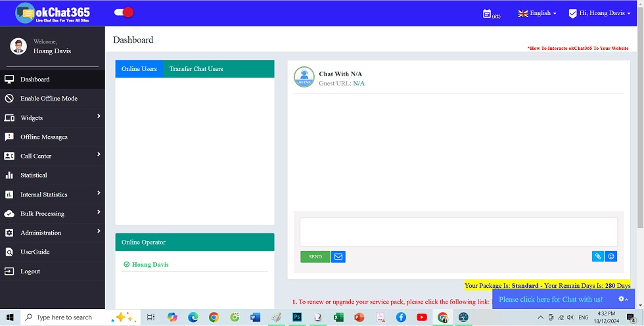Toggle the red online status switch
Viewport: 644px width, 326px height.
[x=124, y=12]
